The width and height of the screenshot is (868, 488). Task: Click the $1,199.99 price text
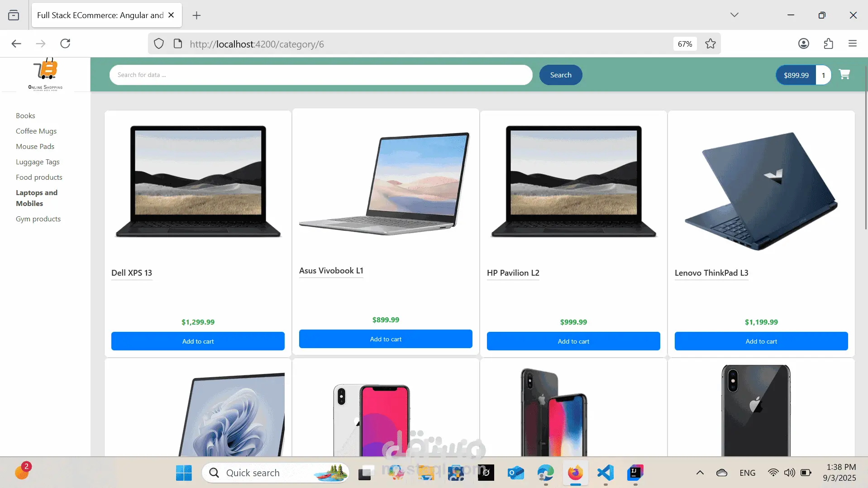click(761, 322)
